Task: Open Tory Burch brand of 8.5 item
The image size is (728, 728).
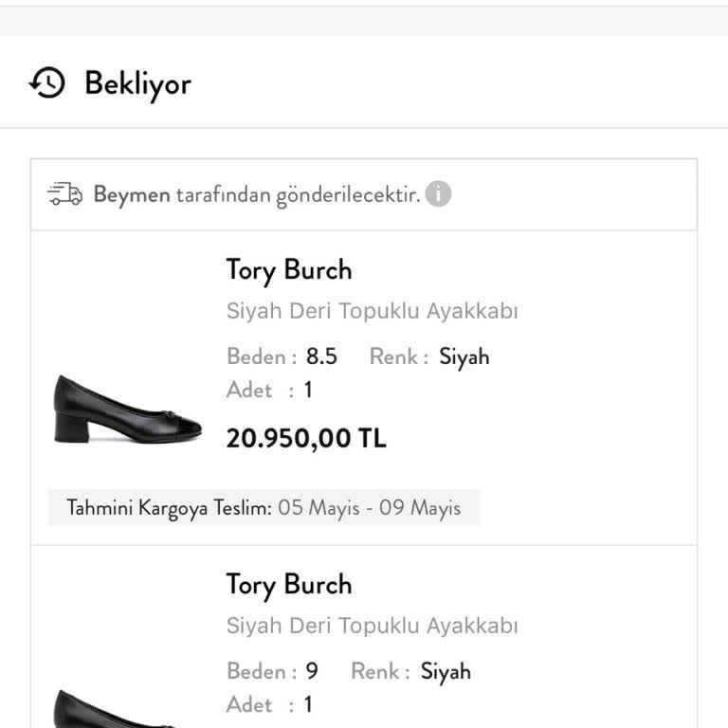Action: [x=289, y=270]
